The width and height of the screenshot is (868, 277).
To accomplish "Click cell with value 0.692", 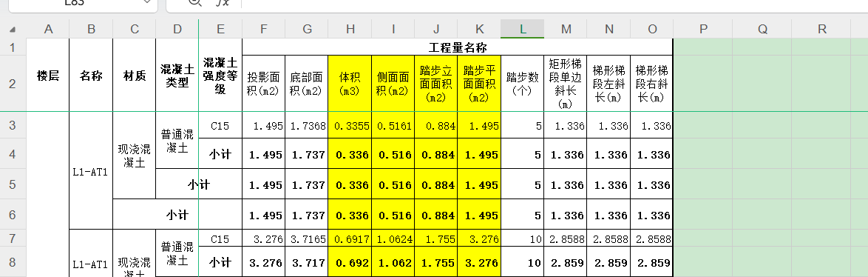I will pos(350,262).
